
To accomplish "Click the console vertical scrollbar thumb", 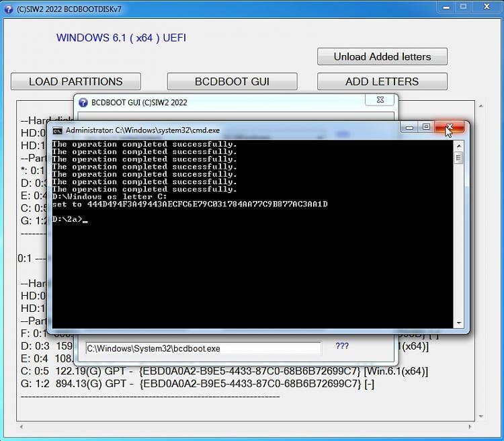I will [459, 158].
